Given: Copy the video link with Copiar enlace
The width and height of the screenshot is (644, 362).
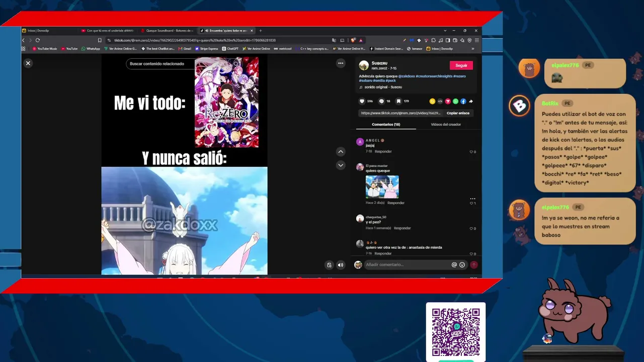Looking at the screenshot, I should pos(458,113).
